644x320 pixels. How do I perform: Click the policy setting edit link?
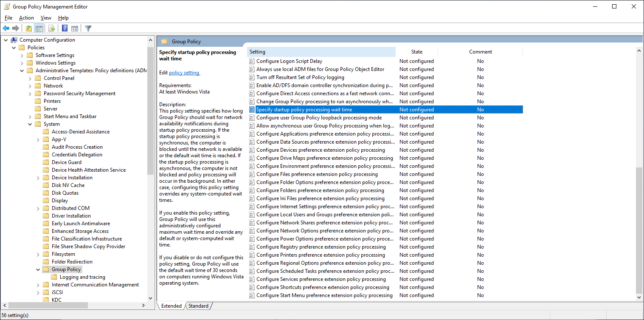[x=184, y=73]
